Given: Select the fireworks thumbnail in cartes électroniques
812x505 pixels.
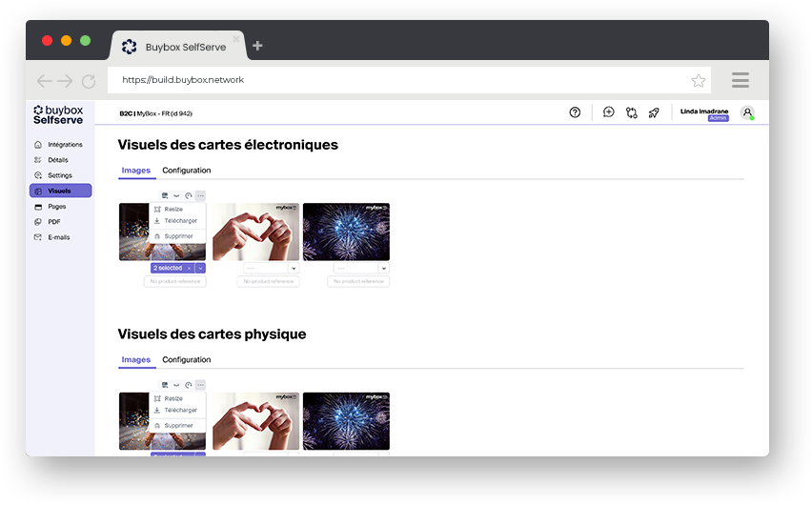Looking at the screenshot, I should (346, 232).
